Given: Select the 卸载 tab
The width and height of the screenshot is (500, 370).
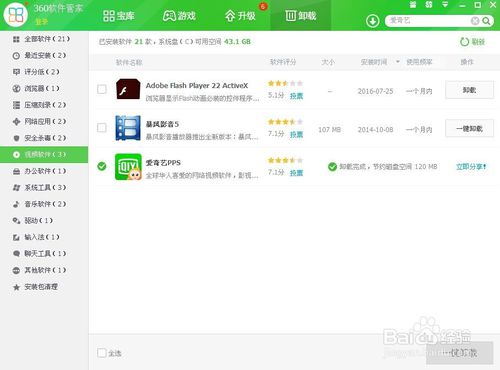Looking at the screenshot, I should pos(301,16).
